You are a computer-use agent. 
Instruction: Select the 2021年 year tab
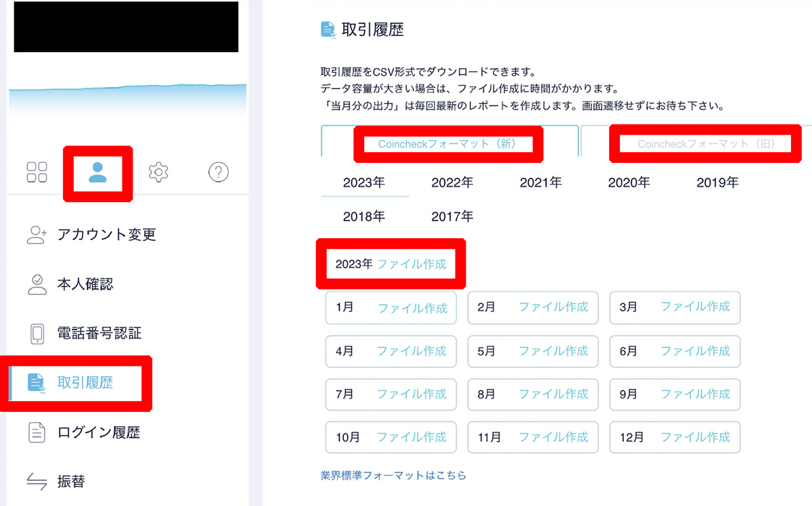(x=541, y=182)
